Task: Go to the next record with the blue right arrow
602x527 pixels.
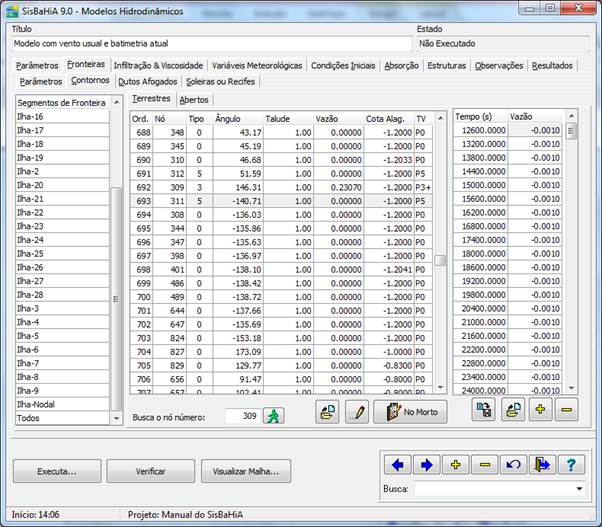Action: 427,465
